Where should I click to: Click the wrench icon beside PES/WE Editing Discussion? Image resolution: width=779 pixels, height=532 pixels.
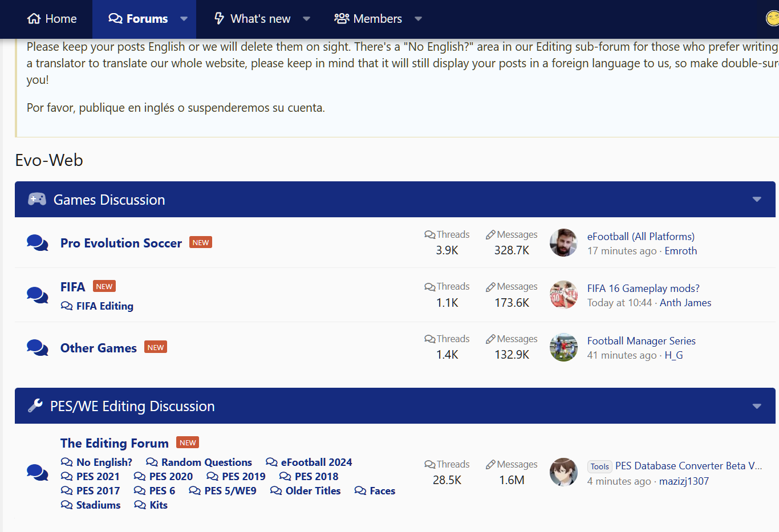[35, 405]
